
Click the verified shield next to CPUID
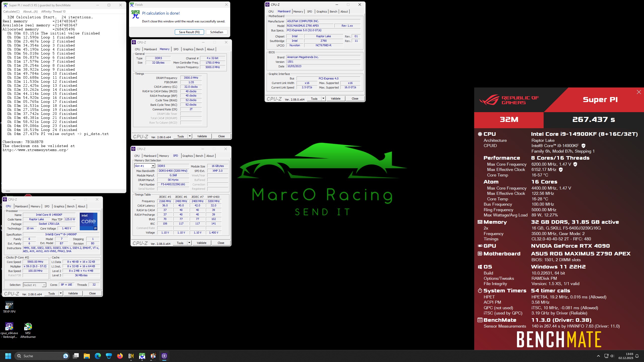click(583, 146)
